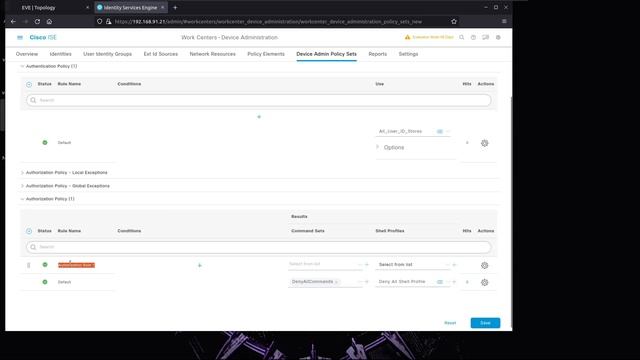
Task: Switch to the Identities tab
Action: coord(60,54)
